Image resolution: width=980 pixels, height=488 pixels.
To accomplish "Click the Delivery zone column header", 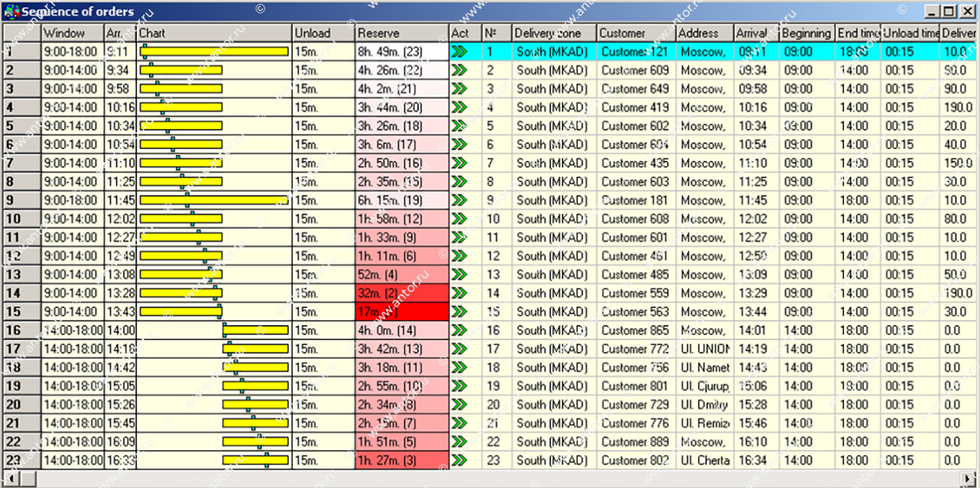I will point(554,33).
